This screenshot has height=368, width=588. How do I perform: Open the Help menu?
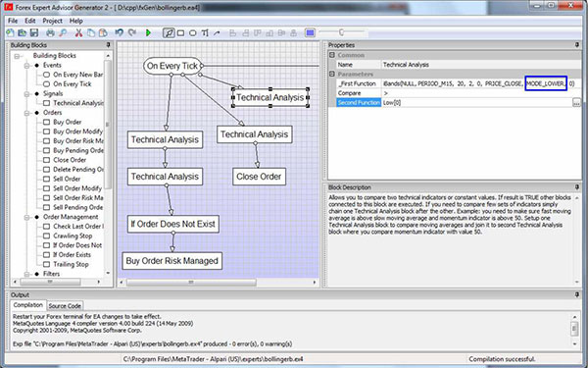(76, 21)
